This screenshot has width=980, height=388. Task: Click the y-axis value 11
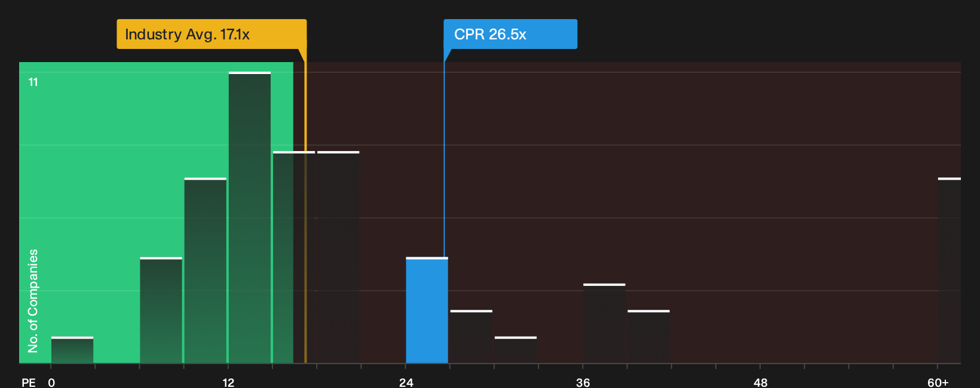click(33, 82)
